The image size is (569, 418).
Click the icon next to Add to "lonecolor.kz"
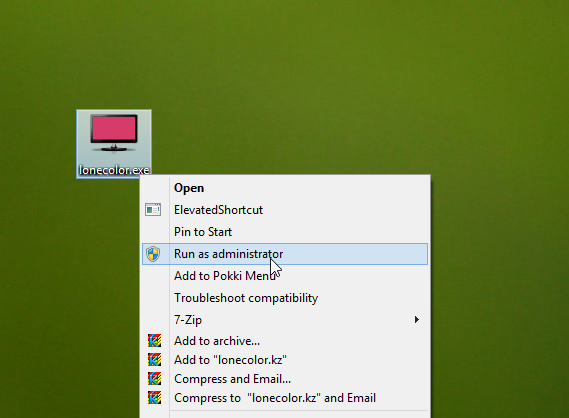click(154, 360)
